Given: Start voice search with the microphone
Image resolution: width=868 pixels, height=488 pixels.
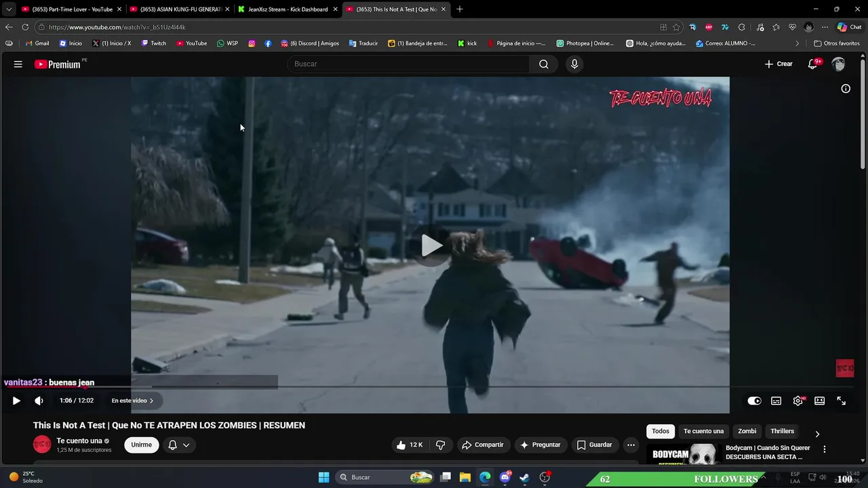Looking at the screenshot, I should [x=574, y=64].
